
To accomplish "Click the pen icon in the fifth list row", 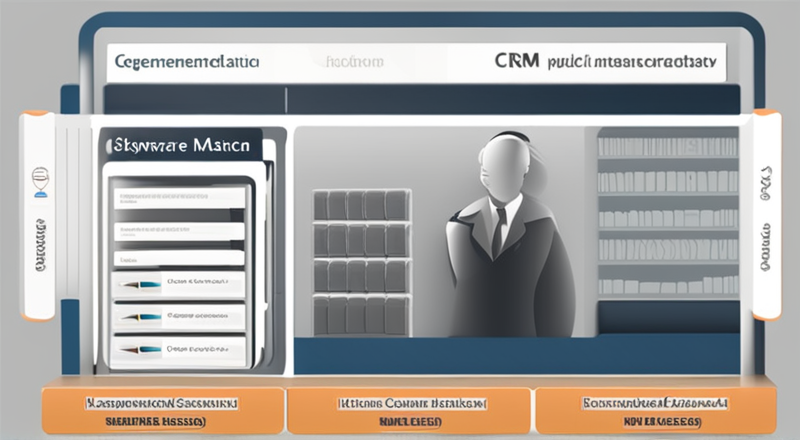I will point(140,316).
